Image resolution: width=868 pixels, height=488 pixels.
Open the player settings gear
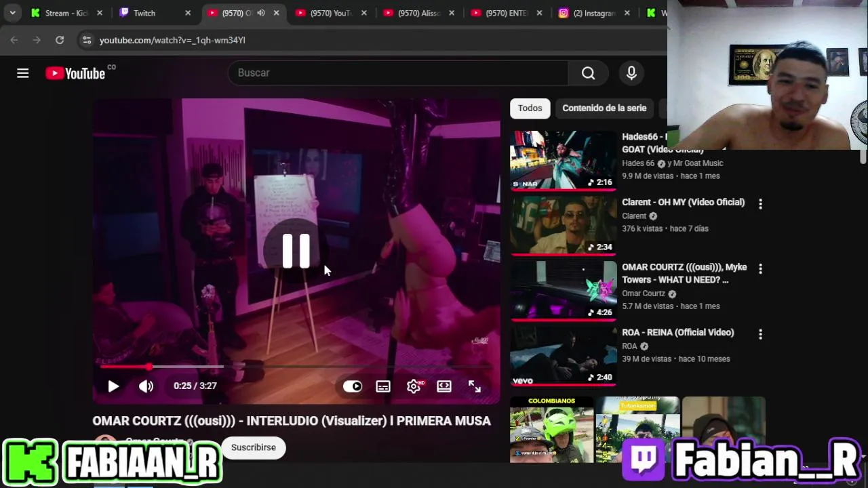(414, 386)
